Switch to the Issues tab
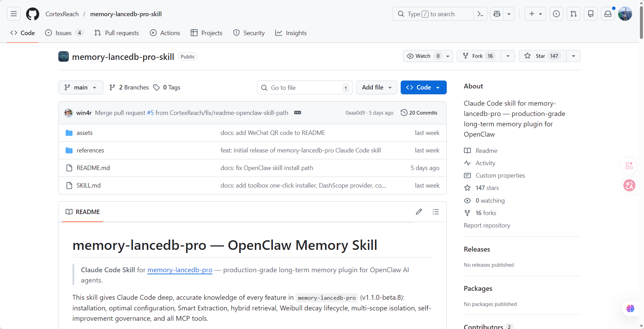The height and width of the screenshot is (329, 644). 64,33
